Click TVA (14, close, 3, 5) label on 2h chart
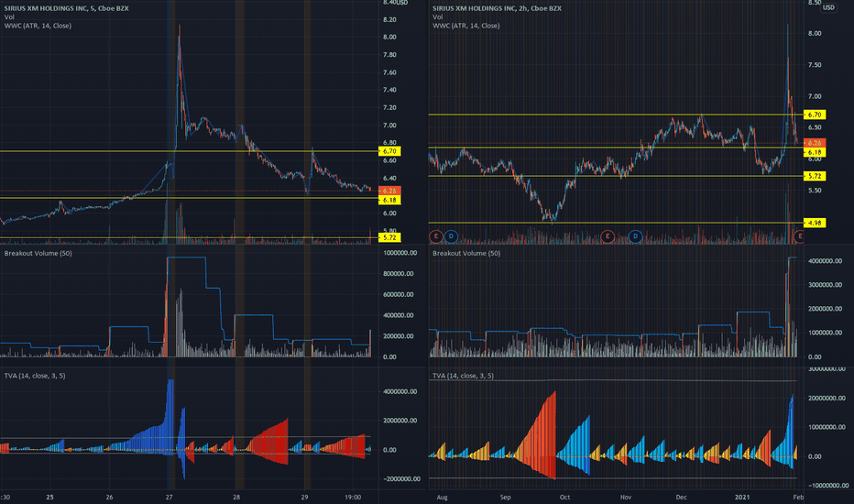Viewport: 854px width, 504px height. (x=464, y=376)
